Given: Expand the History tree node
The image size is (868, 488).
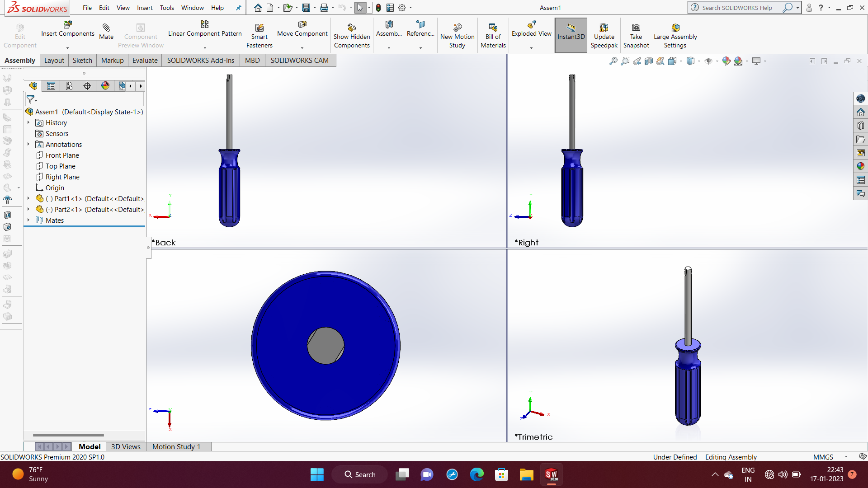Looking at the screenshot, I should pyautogui.click(x=28, y=122).
